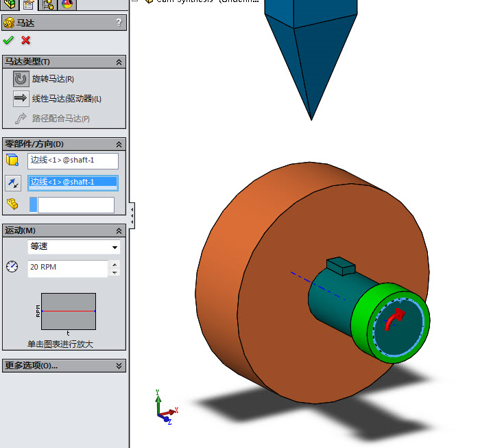Screen dimensions: 491x448
Task: Collapse the 运动 section
Action: tap(119, 231)
